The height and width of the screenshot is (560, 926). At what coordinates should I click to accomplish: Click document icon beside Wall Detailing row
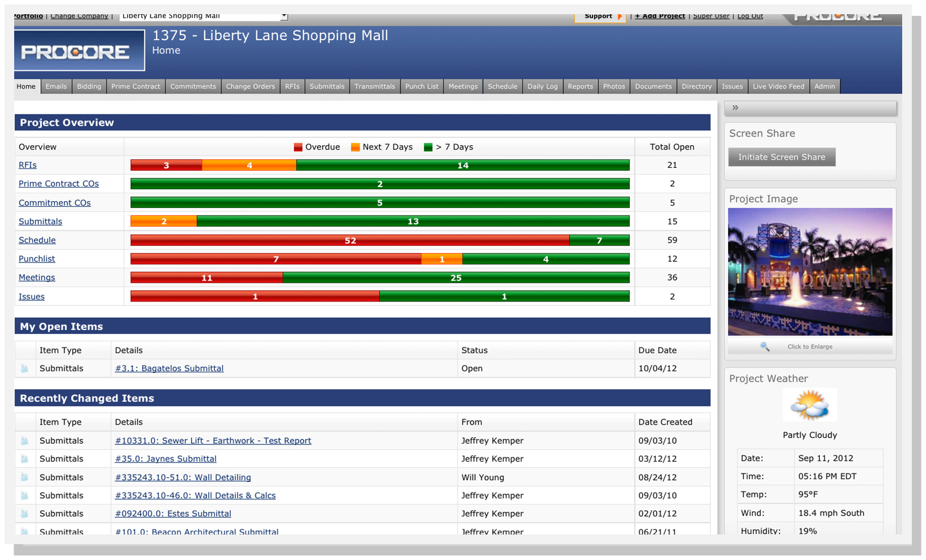(x=25, y=477)
